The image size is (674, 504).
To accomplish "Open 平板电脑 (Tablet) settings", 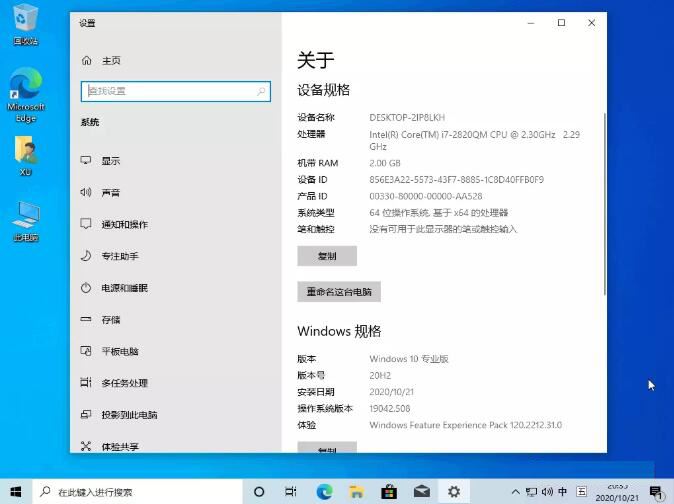I will coord(119,352).
